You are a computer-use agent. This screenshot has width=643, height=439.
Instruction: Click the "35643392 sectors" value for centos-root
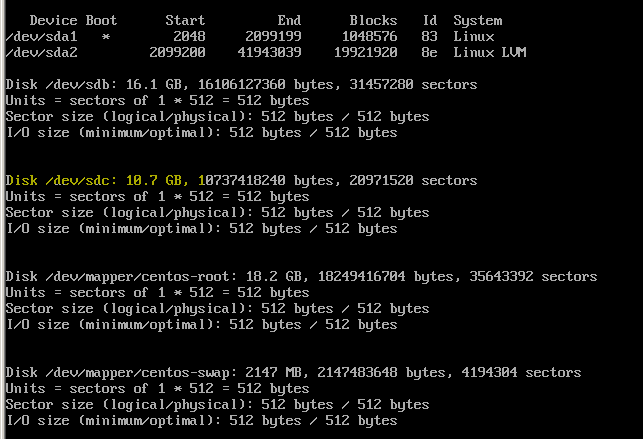click(533, 276)
